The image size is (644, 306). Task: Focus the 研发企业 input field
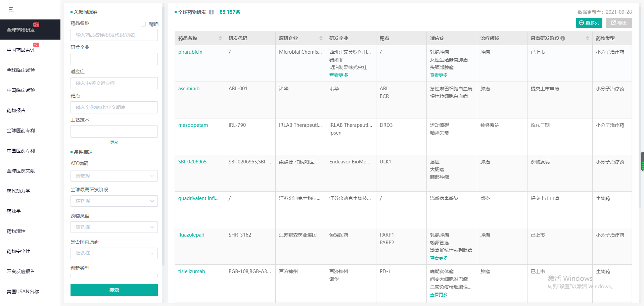[x=114, y=59]
